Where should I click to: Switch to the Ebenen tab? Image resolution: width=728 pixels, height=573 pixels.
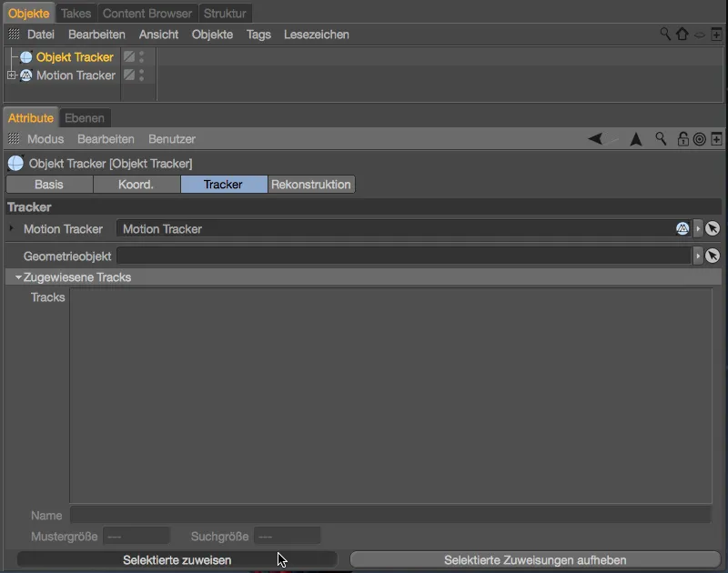tap(85, 118)
